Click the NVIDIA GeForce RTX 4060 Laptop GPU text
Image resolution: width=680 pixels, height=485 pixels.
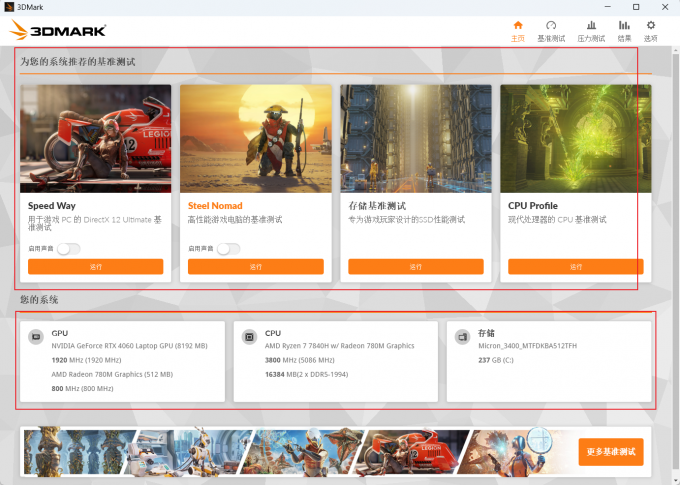129,346
